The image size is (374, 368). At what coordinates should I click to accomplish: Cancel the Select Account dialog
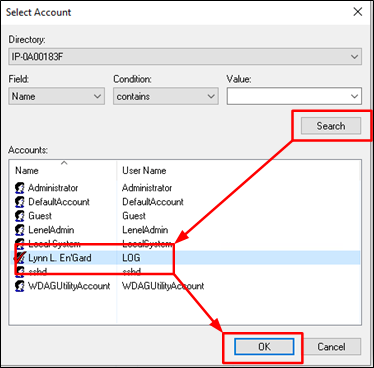[x=331, y=347]
